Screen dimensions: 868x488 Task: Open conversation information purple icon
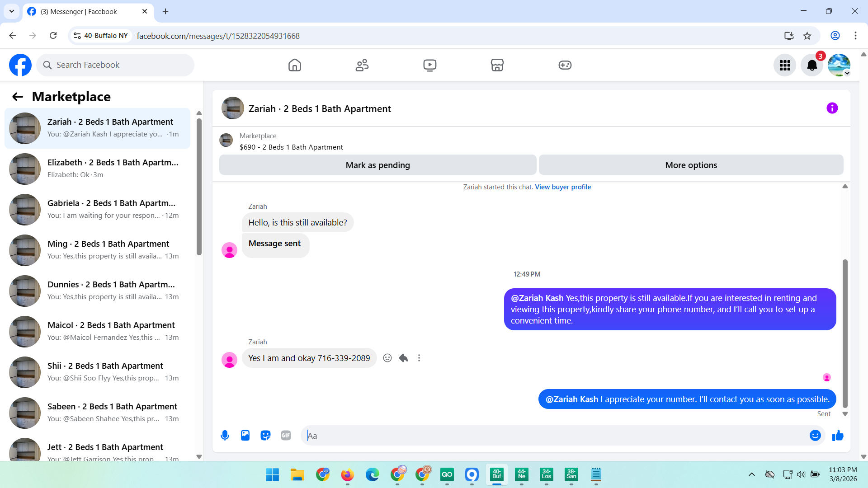click(832, 108)
